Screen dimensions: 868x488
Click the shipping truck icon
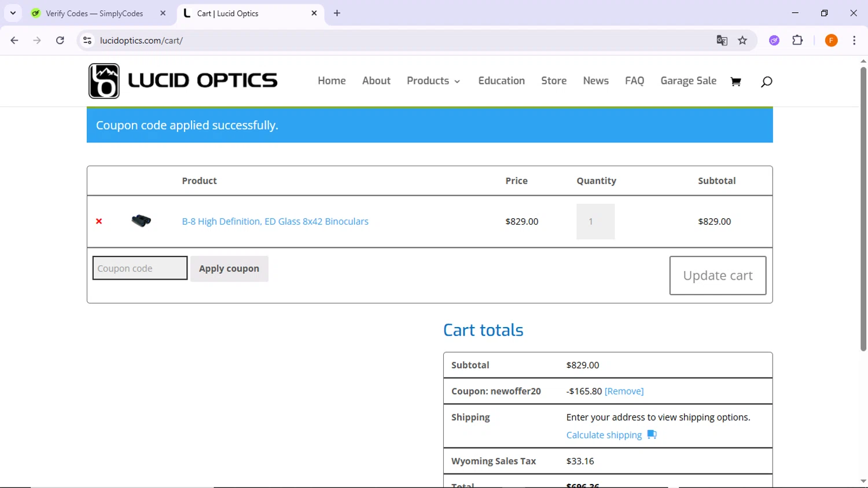coord(652,434)
